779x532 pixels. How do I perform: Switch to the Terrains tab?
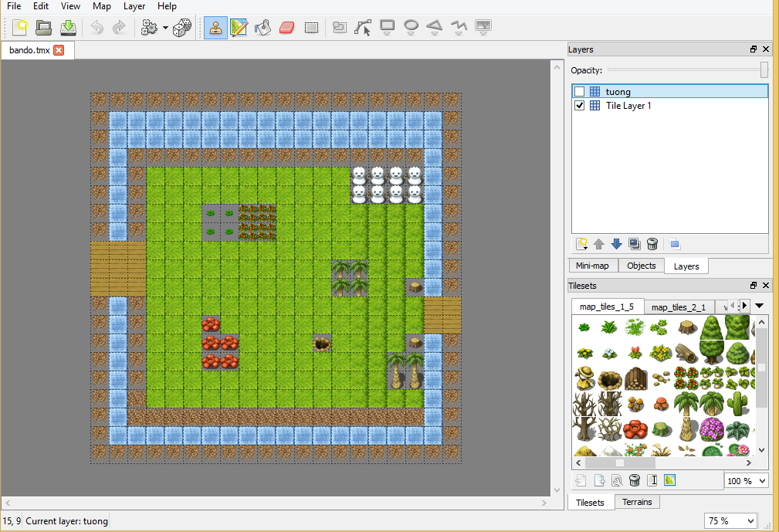click(x=638, y=502)
